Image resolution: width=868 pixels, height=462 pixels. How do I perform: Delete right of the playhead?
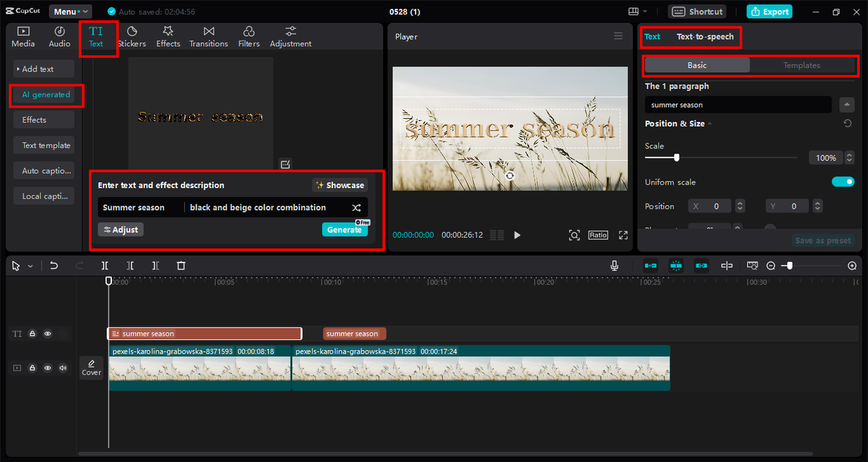(155, 266)
